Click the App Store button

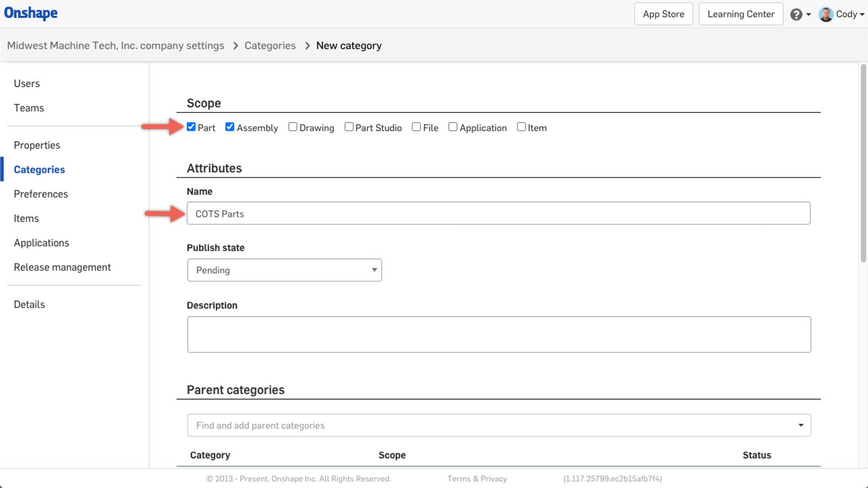click(663, 14)
